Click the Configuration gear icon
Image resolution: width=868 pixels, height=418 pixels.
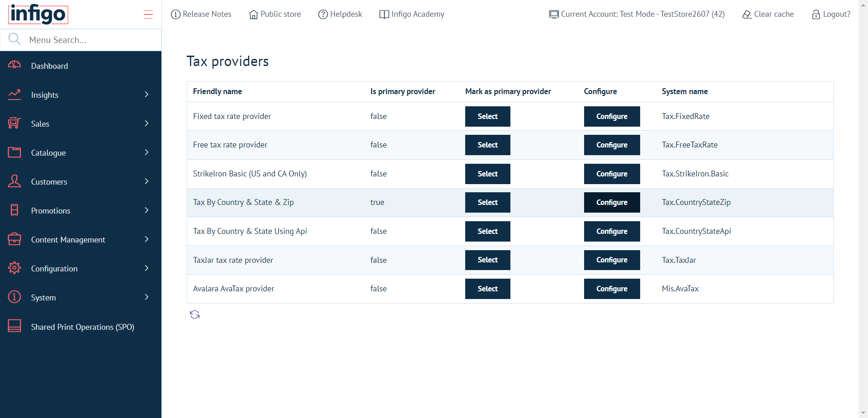pos(14,268)
